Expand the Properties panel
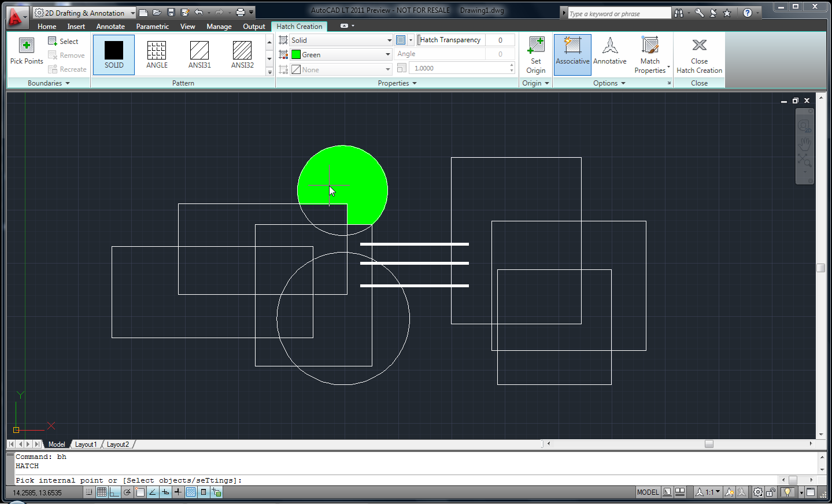The image size is (832, 504). coord(397,83)
